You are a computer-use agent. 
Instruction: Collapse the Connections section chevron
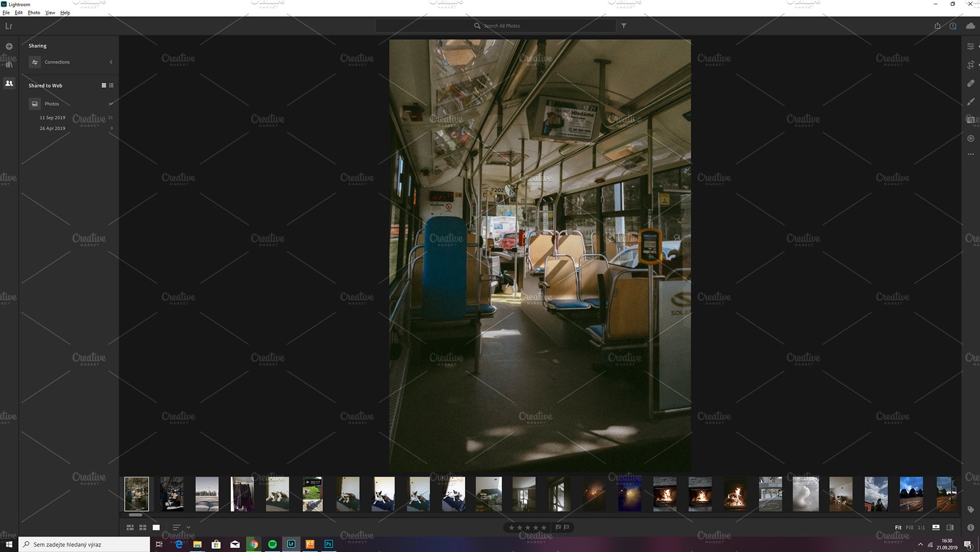(111, 62)
